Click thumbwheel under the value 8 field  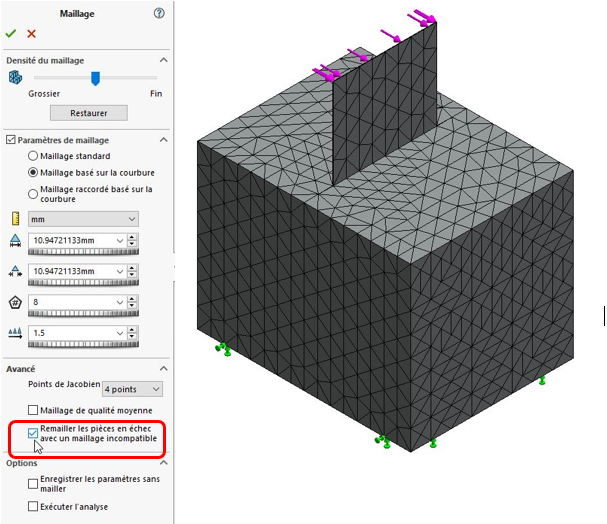[83, 313]
